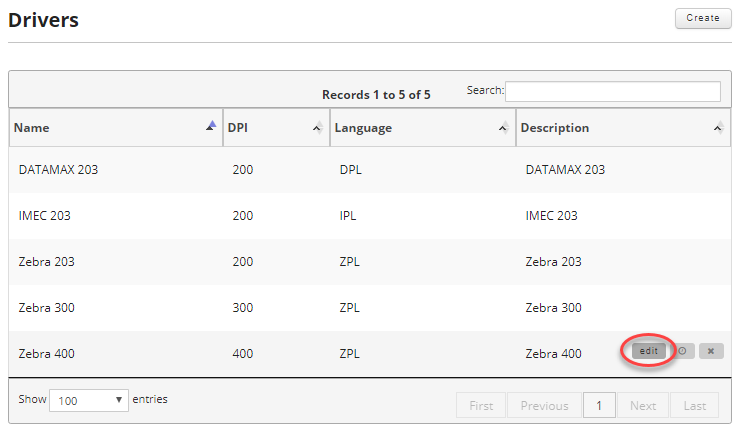
Task: Click the Description column header
Action: (x=623, y=128)
